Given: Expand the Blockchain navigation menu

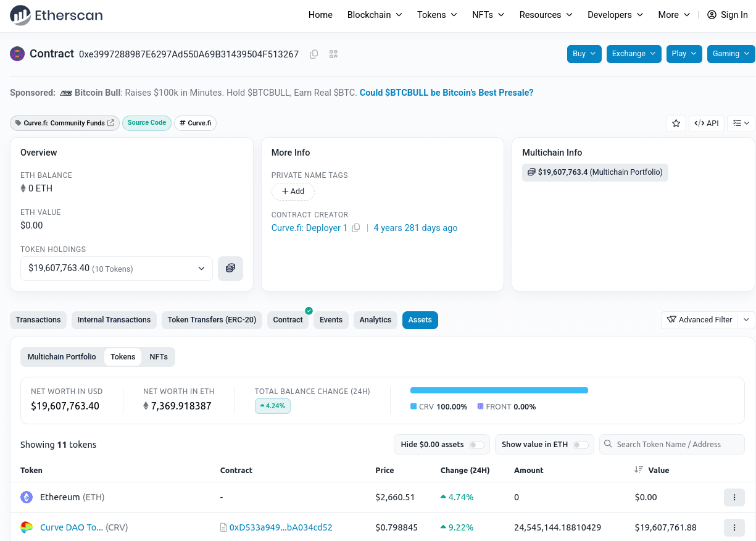Looking at the screenshot, I should coord(375,15).
